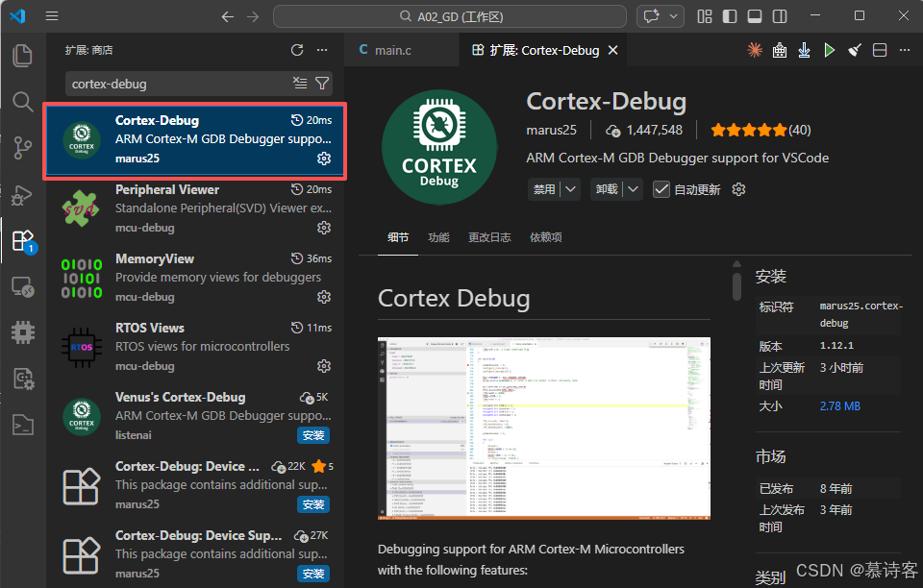Open the hamburger application menu
The width and height of the screenshot is (923, 588).
(52, 16)
